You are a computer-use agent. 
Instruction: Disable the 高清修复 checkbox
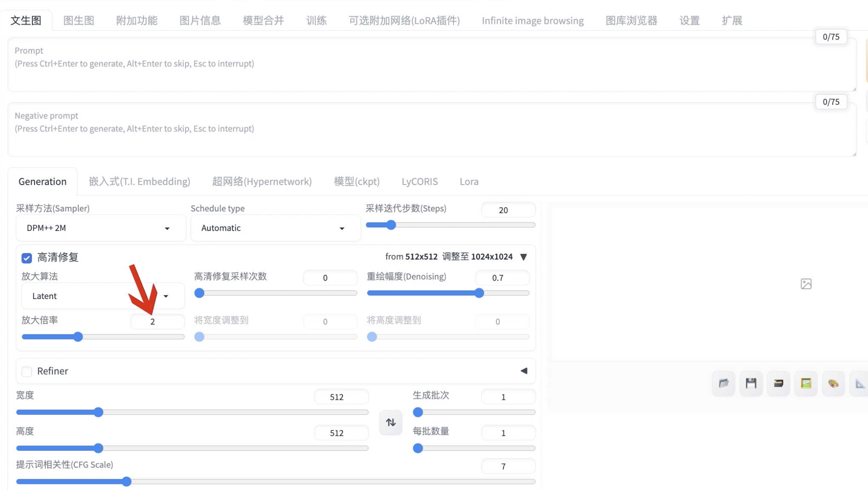pos(27,258)
